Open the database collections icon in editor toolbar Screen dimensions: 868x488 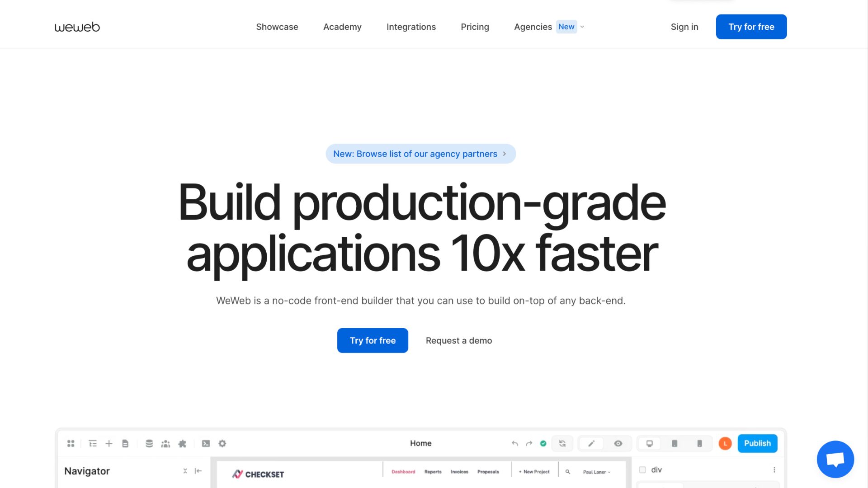[149, 444]
